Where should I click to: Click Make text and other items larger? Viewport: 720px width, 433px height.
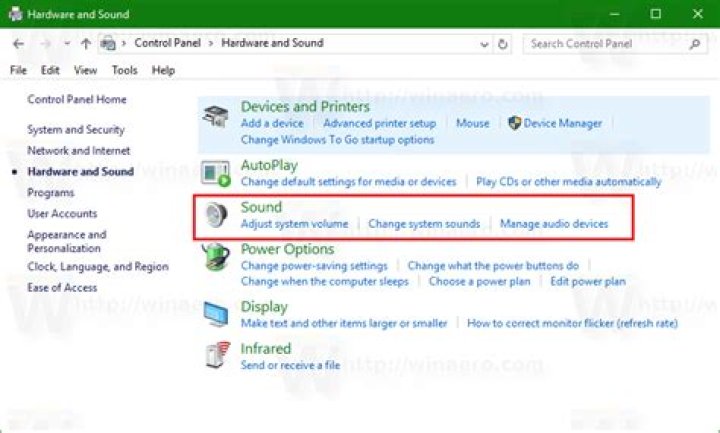point(344,323)
